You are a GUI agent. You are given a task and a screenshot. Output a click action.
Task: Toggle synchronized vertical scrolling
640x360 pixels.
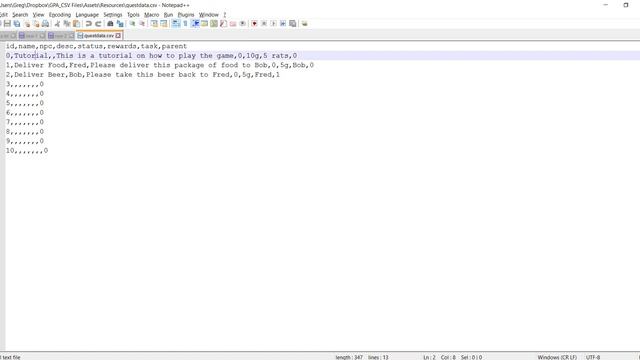coord(154,24)
